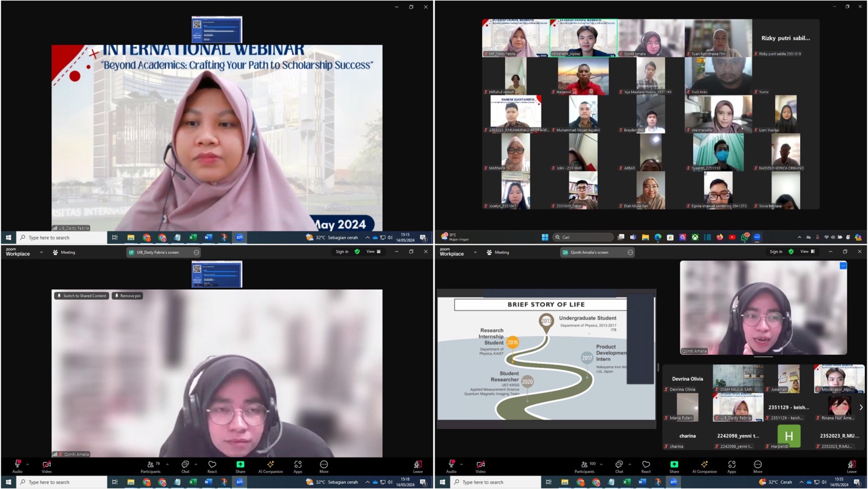Expand Chat options caret in 79-participant meeting
868x489 pixels.
(x=195, y=465)
